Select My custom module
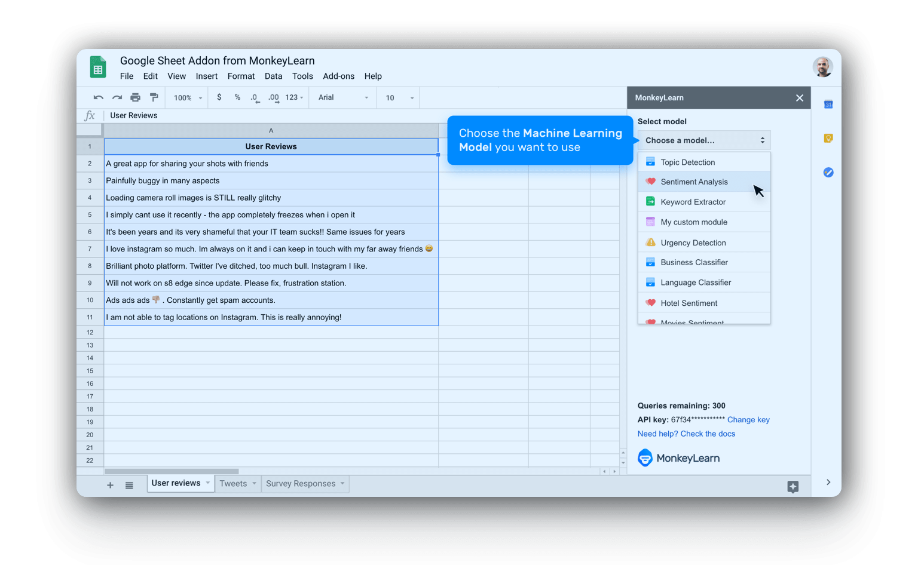This screenshot has width=924, height=565. click(x=704, y=222)
